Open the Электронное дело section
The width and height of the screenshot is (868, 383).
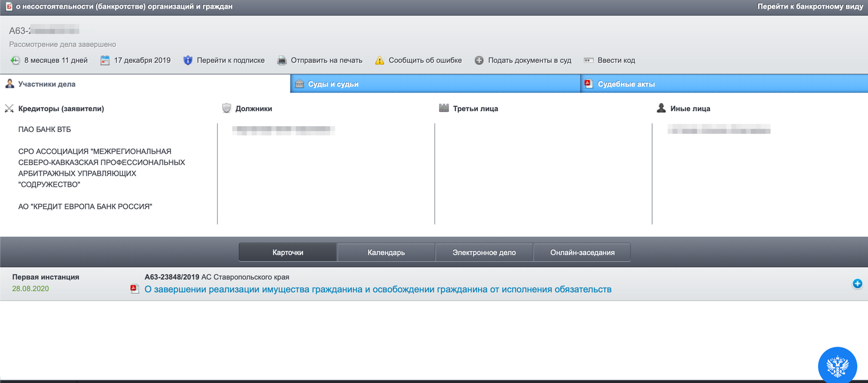point(484,253)
